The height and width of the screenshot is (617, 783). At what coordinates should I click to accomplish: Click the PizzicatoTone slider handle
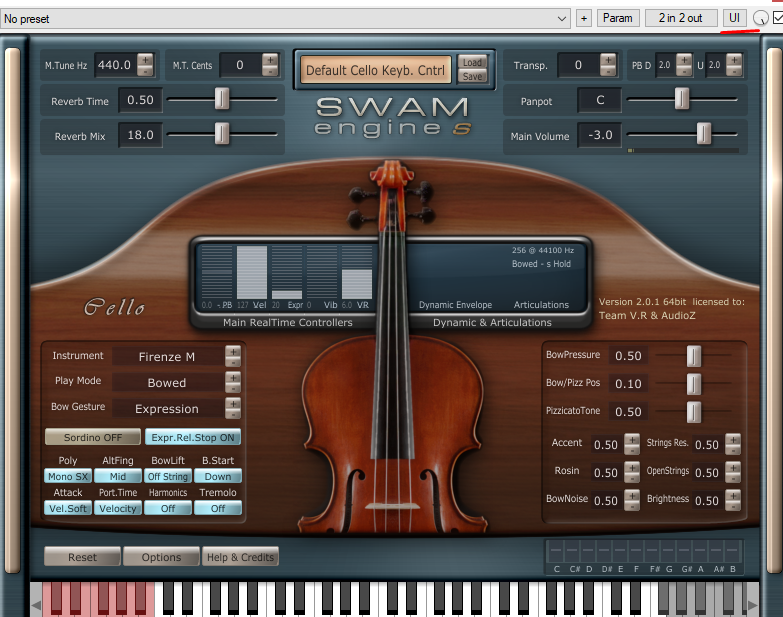pyautogui.click(x=694, y=412)
